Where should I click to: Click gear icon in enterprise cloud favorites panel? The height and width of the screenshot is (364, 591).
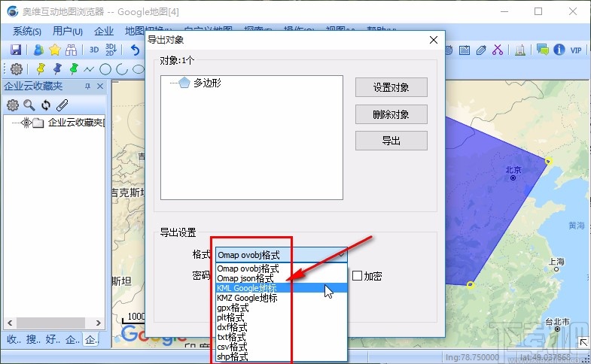pos(13,105)
